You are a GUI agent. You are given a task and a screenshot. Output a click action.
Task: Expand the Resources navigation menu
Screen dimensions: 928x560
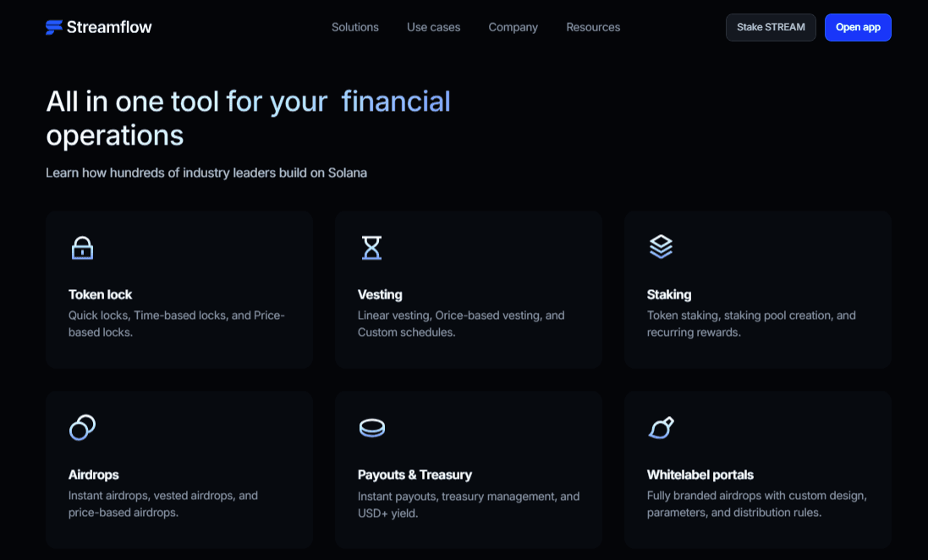pos(593,27)
